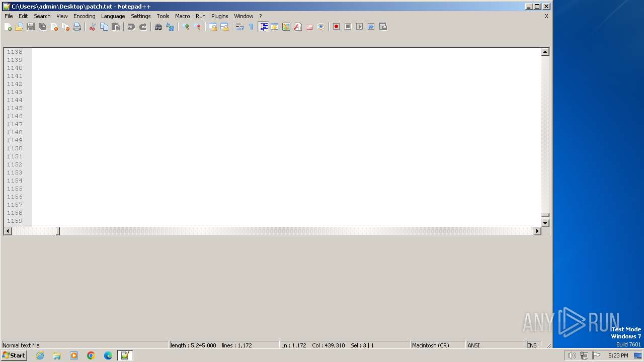
Task: Click ANSI encoding in status bar
Action: 496,345
